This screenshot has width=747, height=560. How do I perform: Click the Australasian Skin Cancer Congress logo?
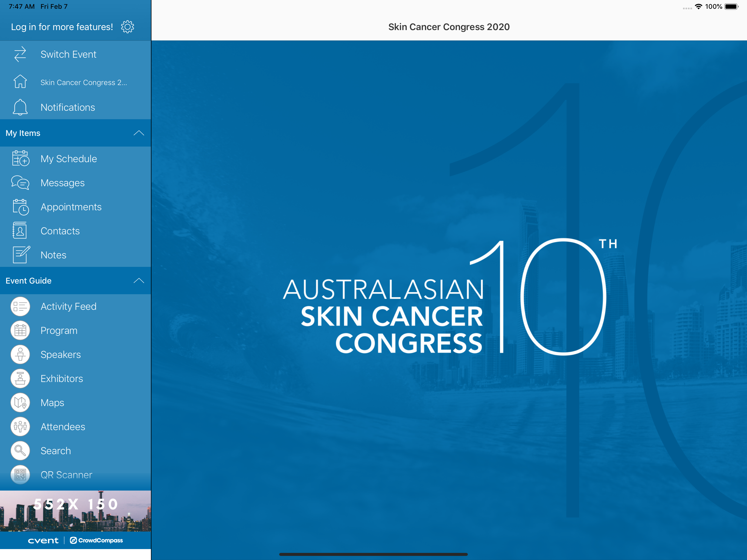pos(450,297)
